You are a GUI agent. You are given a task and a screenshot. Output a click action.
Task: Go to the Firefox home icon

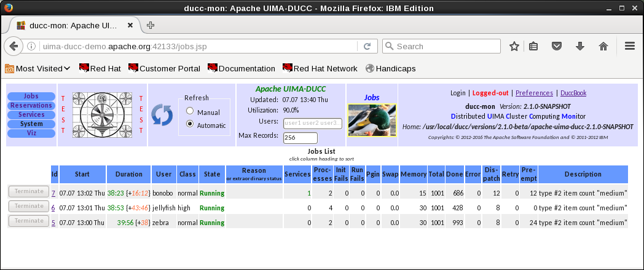coord(603,46)
